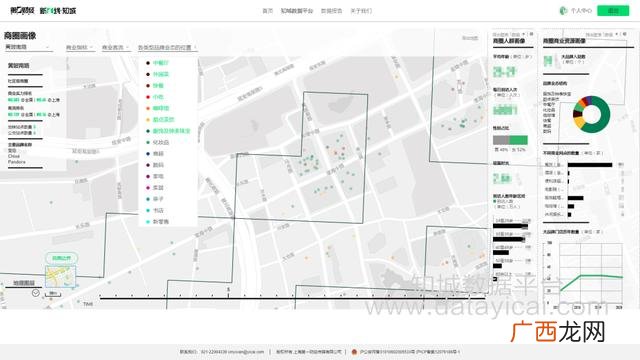The image size is (640, 360).
Task: Click the 商圈边界 pill button above the minimap
Action: [x=62, y=258]
